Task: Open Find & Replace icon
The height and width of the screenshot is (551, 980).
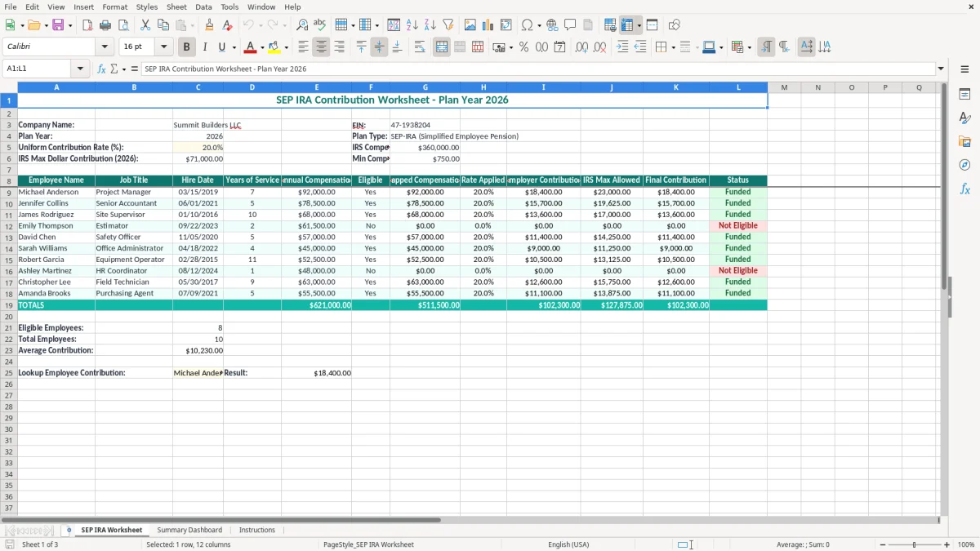Action: [302, 25]
